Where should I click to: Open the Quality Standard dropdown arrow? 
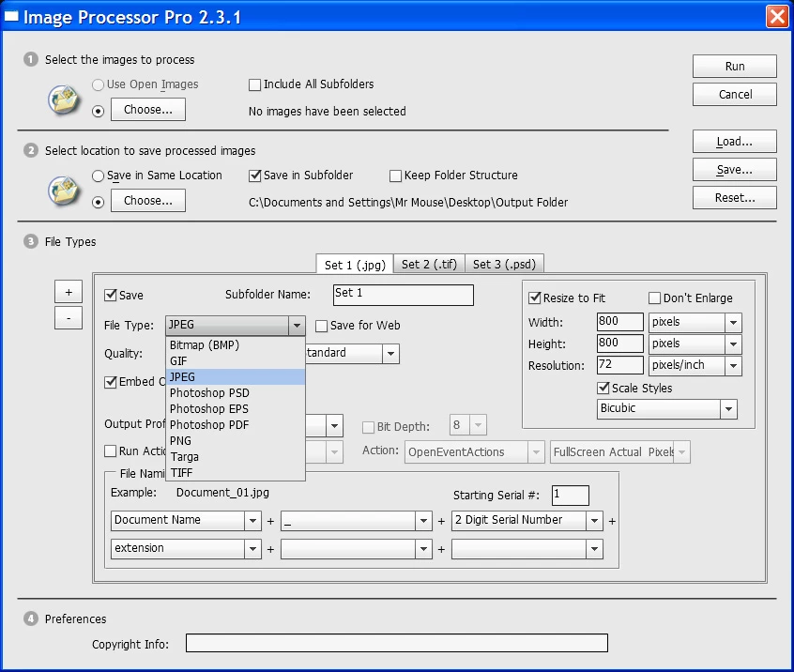pyautogui.click(x=390, y=354)
